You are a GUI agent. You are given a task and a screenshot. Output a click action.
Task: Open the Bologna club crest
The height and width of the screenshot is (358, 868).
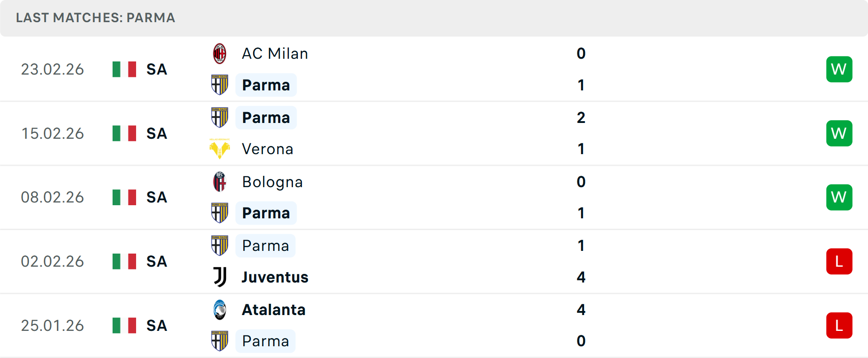click(x=220, y=181)
